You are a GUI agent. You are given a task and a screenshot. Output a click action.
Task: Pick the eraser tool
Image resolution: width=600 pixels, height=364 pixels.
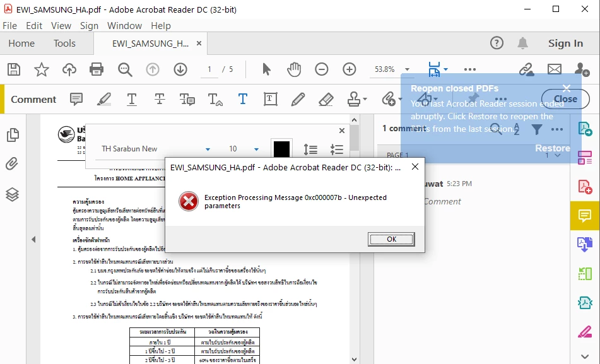click(x=326, y=99)
